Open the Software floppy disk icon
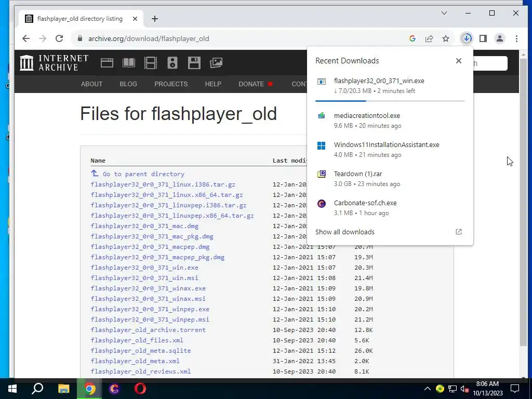 tap(194, 63)
